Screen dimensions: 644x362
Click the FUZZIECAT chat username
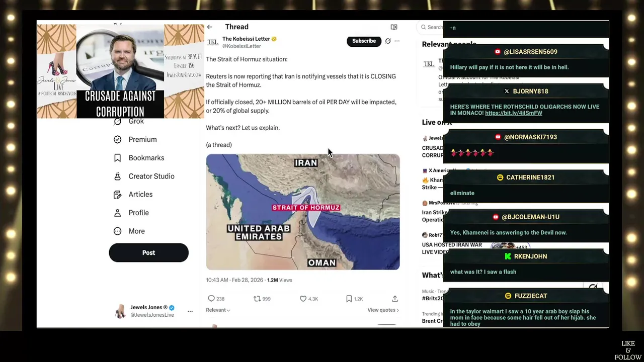tap(530, 296)
